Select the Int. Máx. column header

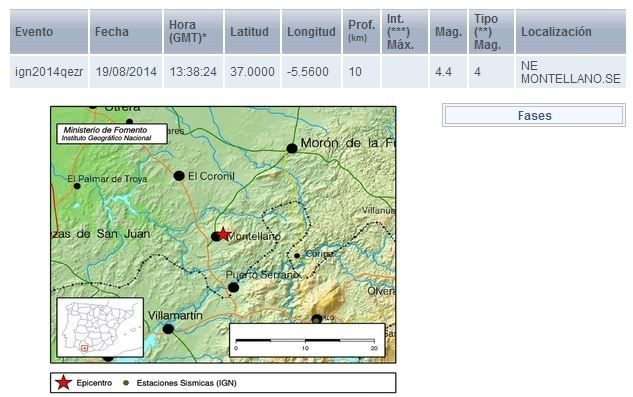click(x=405, y=32)
